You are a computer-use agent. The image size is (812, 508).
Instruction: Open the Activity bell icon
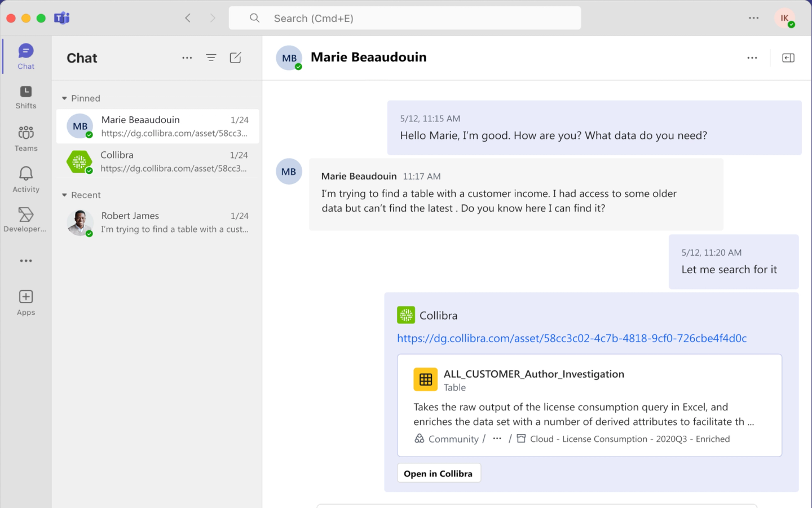point(26,179)
